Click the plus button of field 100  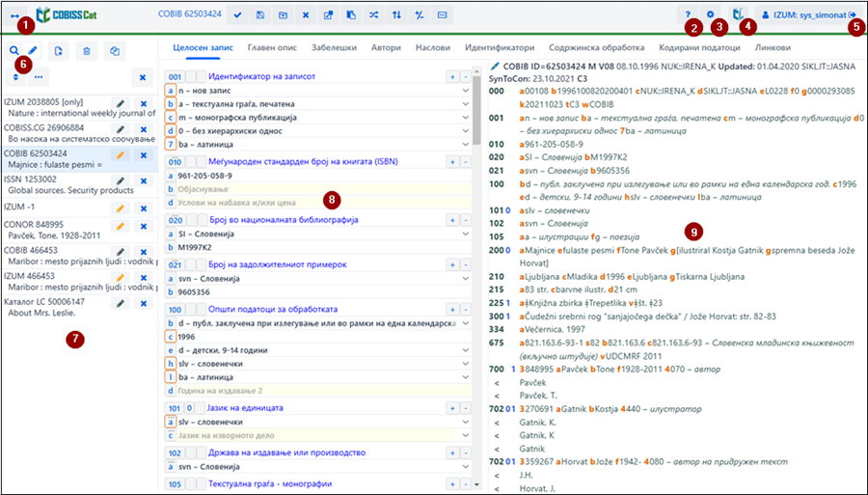coord(452,310)
